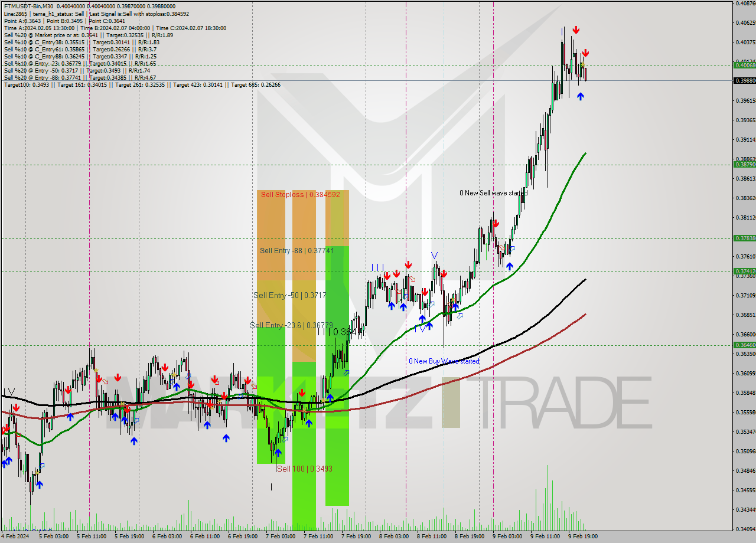Click the 'Sell Entry -50 | 0.3717' label
The image size is (756, 543).
pyautogui.click(x=289, y=295)
